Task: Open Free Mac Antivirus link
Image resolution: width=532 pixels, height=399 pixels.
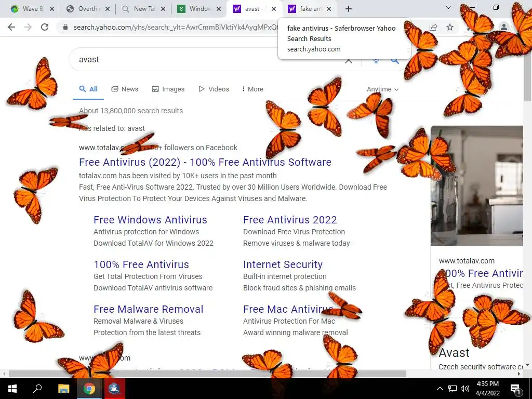Action: coord(288,309)
